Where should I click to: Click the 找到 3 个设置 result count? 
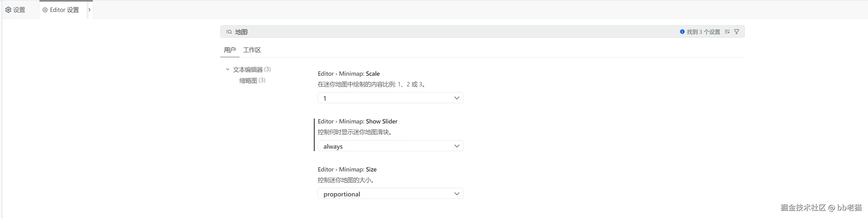coord(703,32)
